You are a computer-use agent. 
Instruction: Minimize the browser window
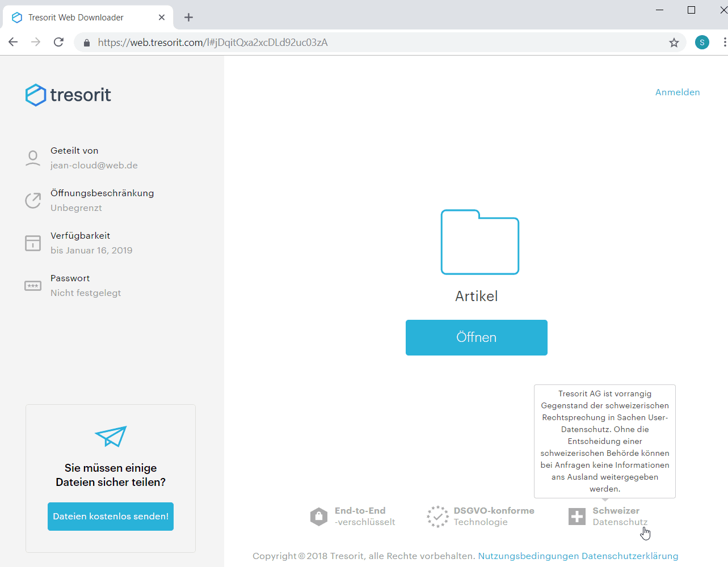pos(659,10)
